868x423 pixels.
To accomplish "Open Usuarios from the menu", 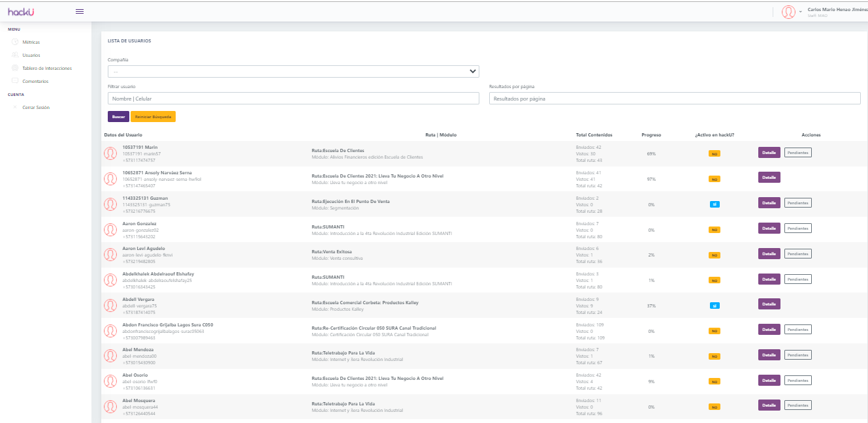I will click(31, 55).
